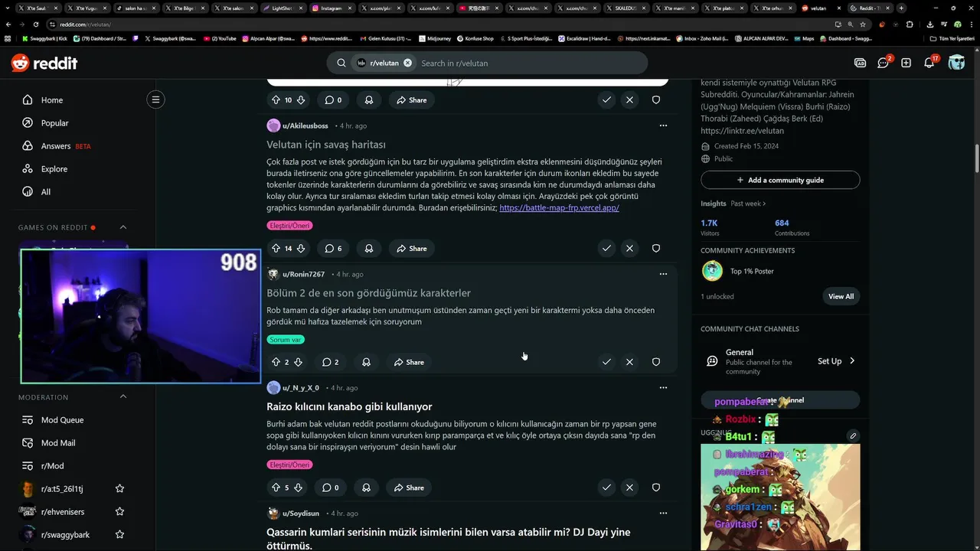980x551 pixels.
Task: Give award on the Raizo kılıcını post
Action: click(366, 487)
